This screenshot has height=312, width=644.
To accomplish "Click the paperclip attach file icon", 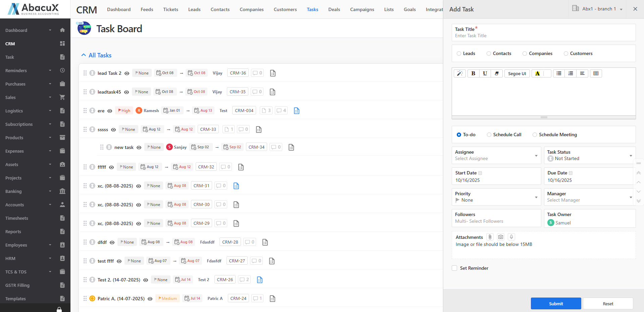I will pyautogui.click(x=490, y=237).
